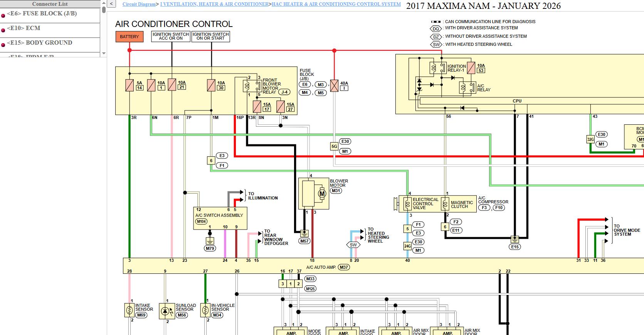Click the 2017 MAXIMA NAM - JANUARY 2026 heading
This screenshot has height=335, width=644.
click(x=483, y=6)
